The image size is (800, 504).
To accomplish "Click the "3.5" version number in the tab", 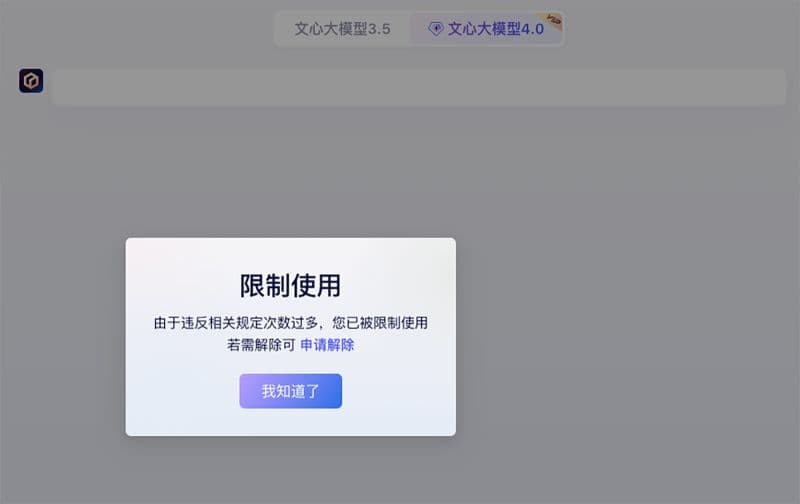I will tap(378, 29).
